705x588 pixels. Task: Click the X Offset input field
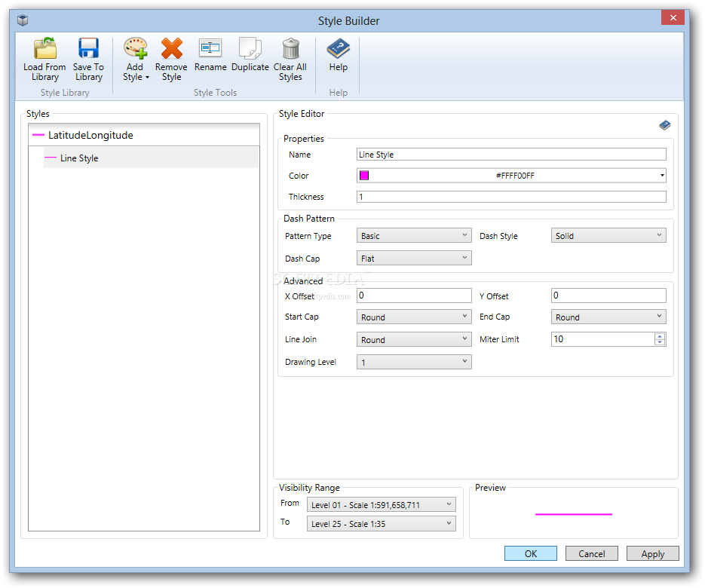(414, 296)
